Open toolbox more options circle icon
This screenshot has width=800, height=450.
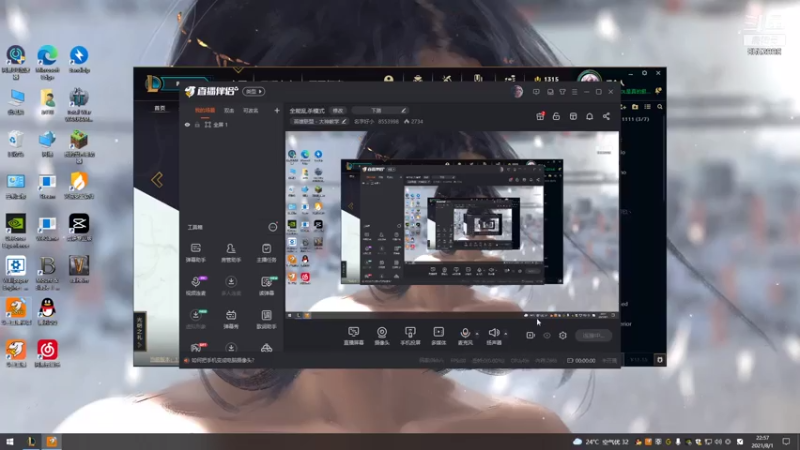coord(273,227)
